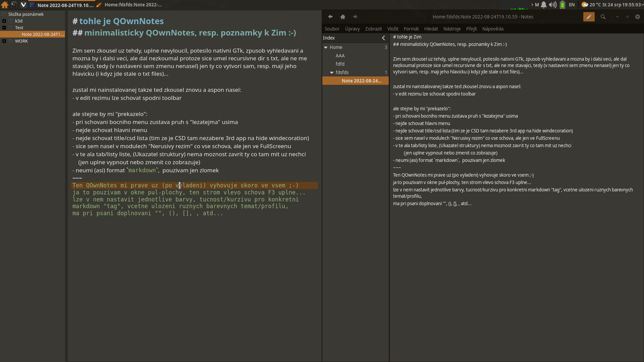Open volume control speaker icon
644x362 pixels.
552,5
